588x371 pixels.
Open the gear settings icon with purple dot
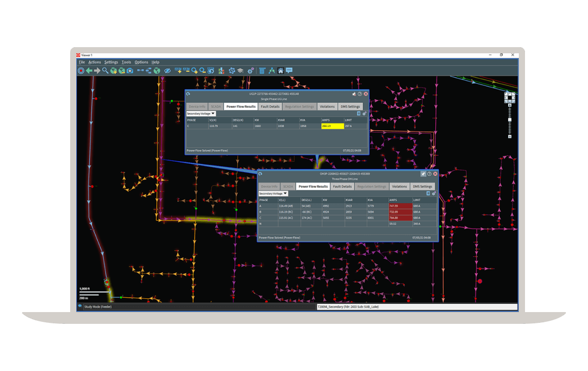coord(250,71)
